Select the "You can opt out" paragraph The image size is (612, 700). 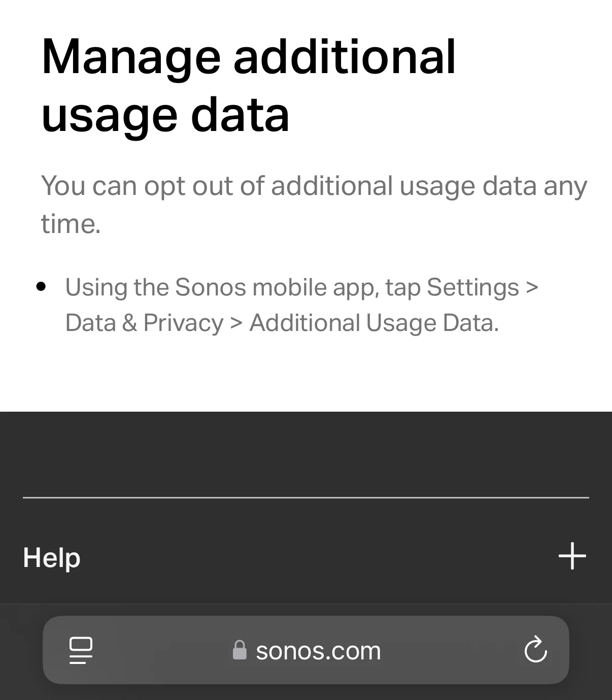point(314,204)
